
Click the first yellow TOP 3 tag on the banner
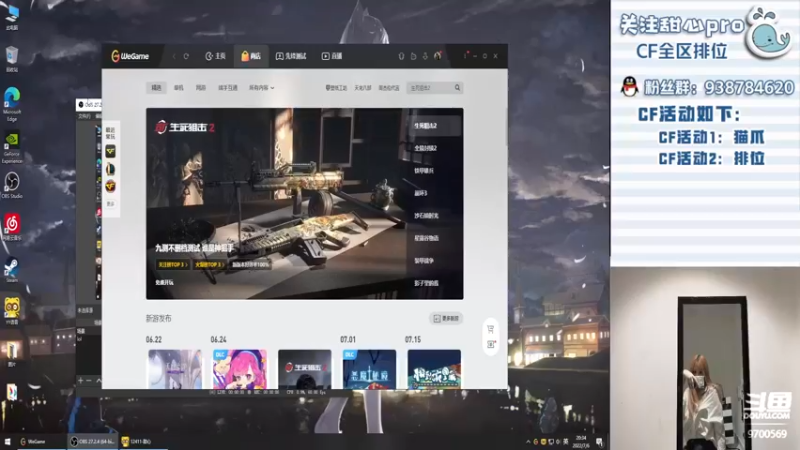coord(172,264)
